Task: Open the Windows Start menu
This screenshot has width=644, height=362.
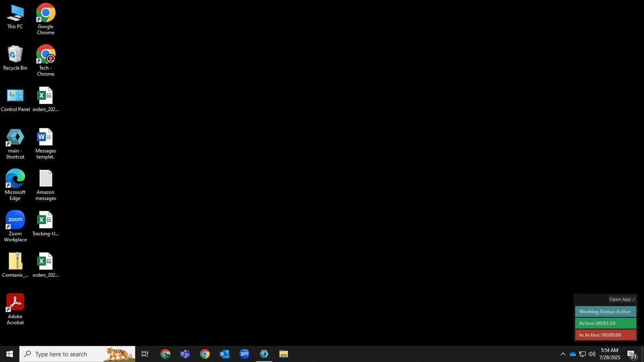Action: [10, 354]
